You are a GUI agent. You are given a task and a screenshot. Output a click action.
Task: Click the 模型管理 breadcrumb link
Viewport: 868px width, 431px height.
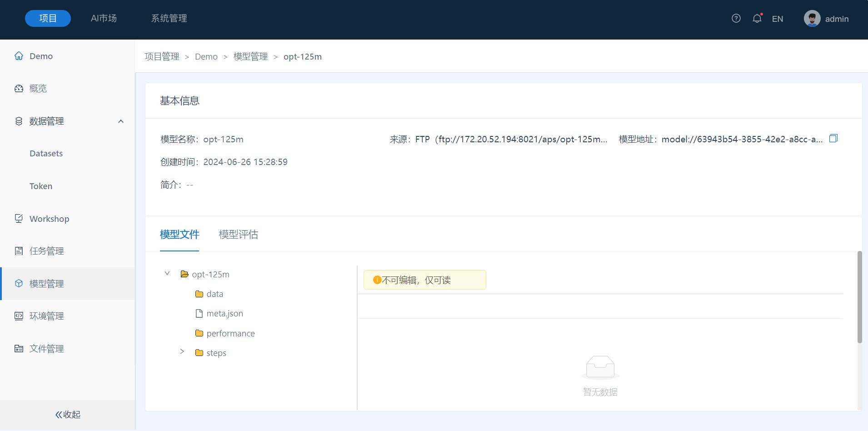pyautogui.click(x=250, y=56)
